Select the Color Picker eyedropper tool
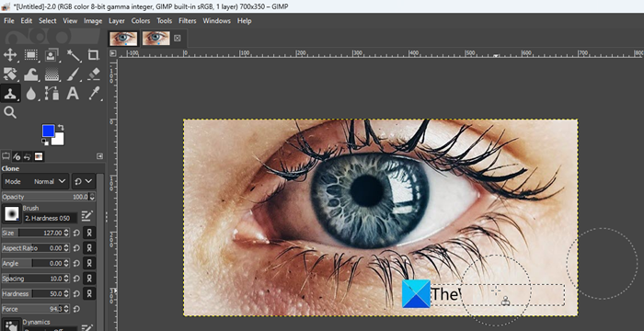Viewport: 644px width, 331px height. click(x=94, y=94)
